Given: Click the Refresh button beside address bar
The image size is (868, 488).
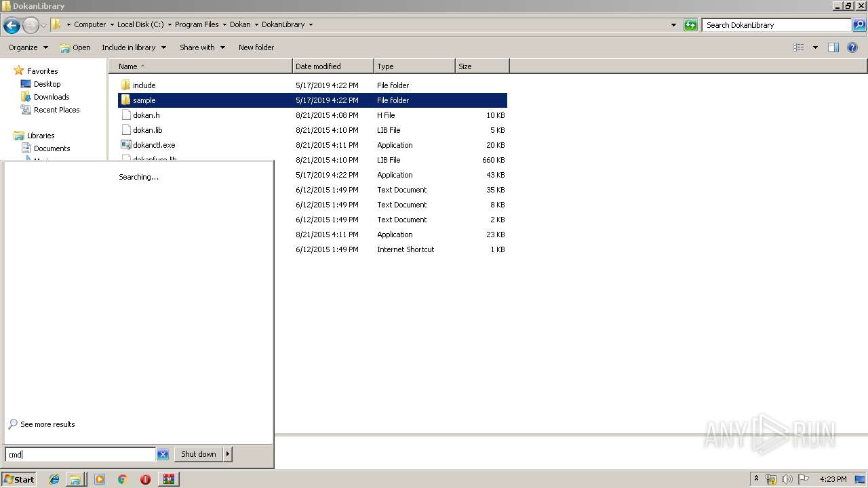Looking at the screenshot, I should [x=690, y=25].
